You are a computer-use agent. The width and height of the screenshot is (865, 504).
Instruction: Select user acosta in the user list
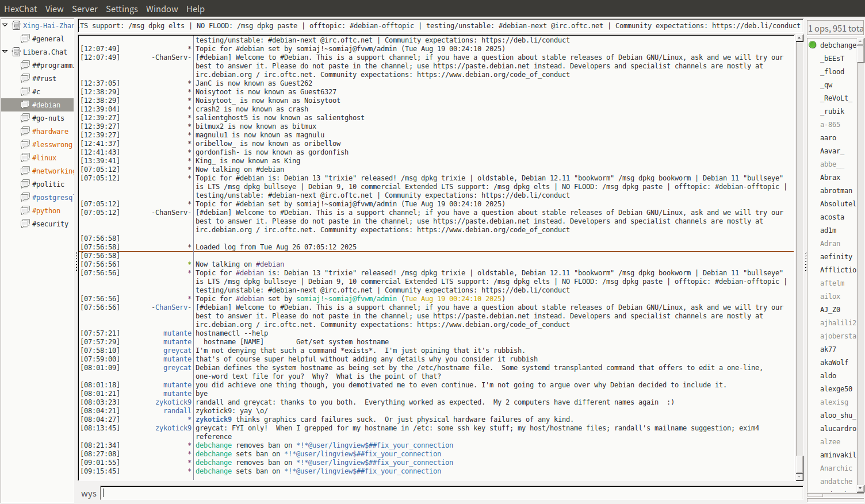(832, 217)
